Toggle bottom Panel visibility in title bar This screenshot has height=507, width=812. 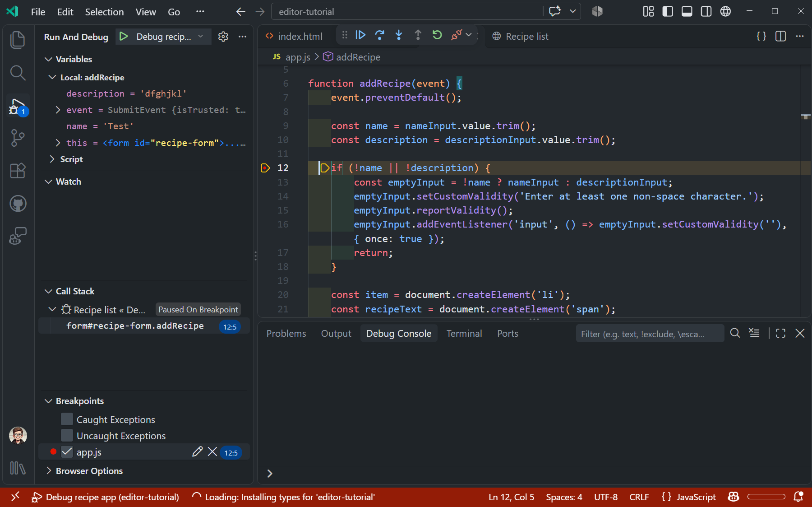point(687,12)
